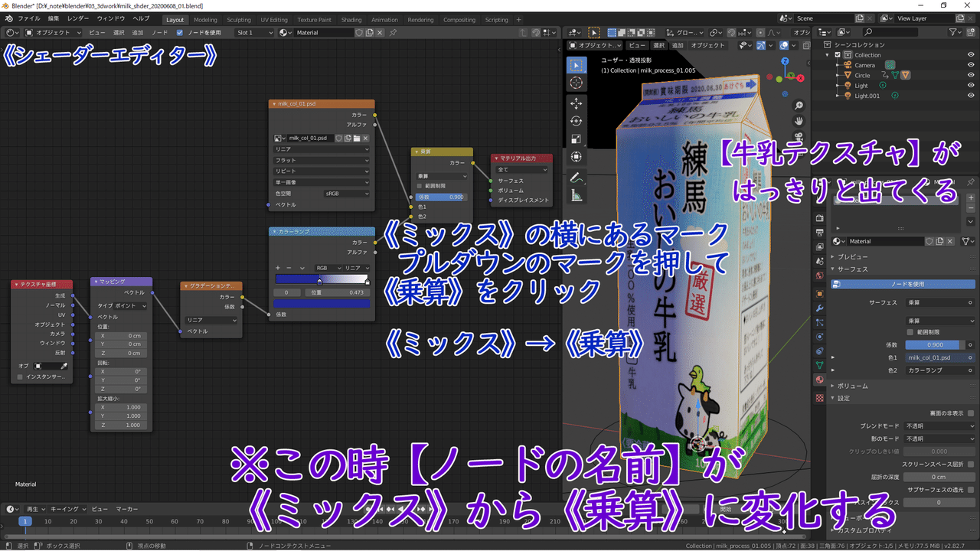Screen dimensions: 980x551
Task: Click the blue color stop swatch in color ramp
Action: 322,304
